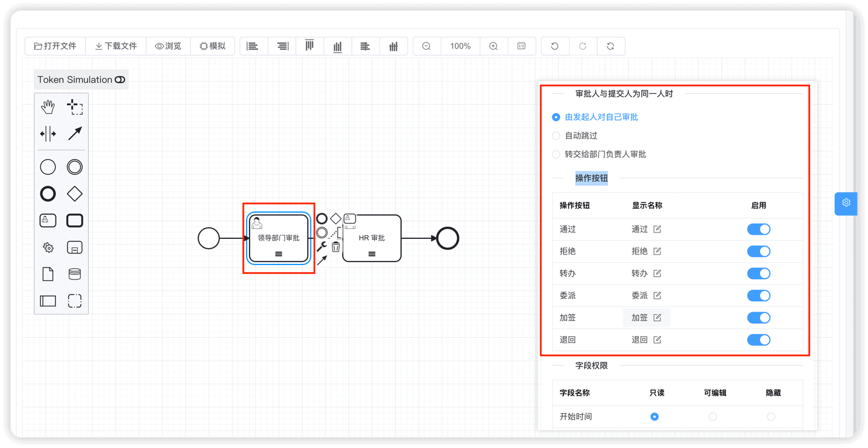Open the blue settings gear on the right edge

tap(846, 204)
